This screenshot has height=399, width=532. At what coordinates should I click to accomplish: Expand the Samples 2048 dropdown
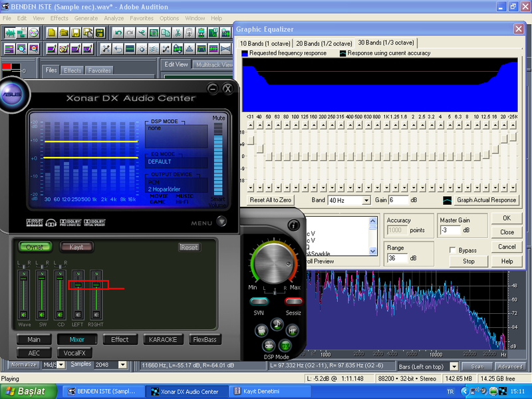click(122, 365)
